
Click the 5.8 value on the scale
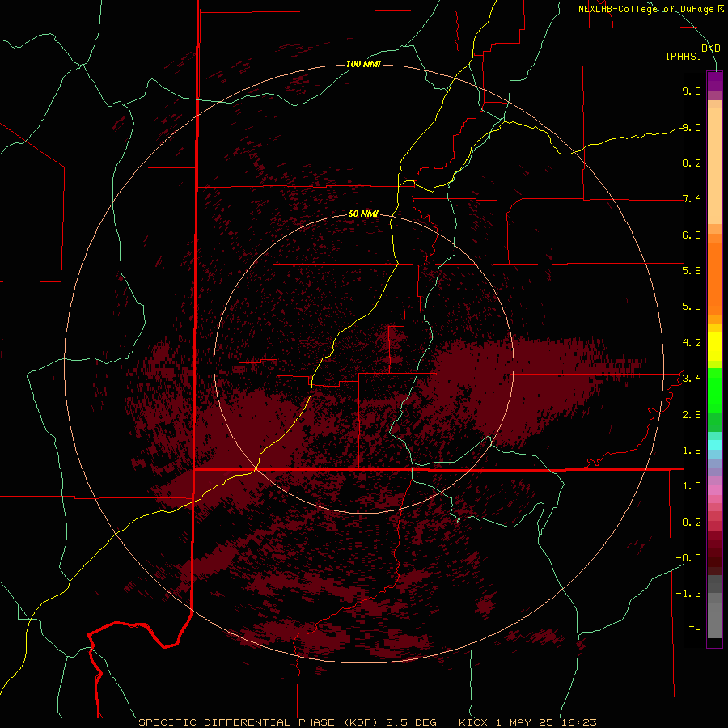pos(692,270)
